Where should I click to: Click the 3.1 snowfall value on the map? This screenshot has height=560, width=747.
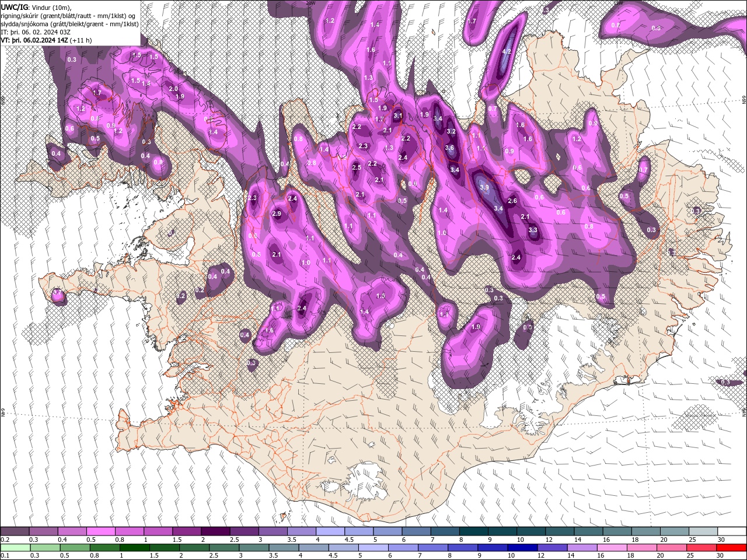pos(398,116)
